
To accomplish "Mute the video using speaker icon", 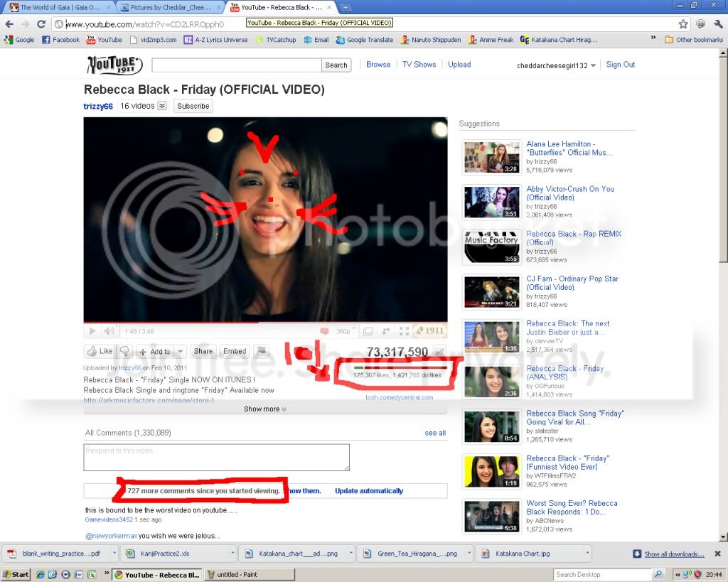I will tap(109, 331).
